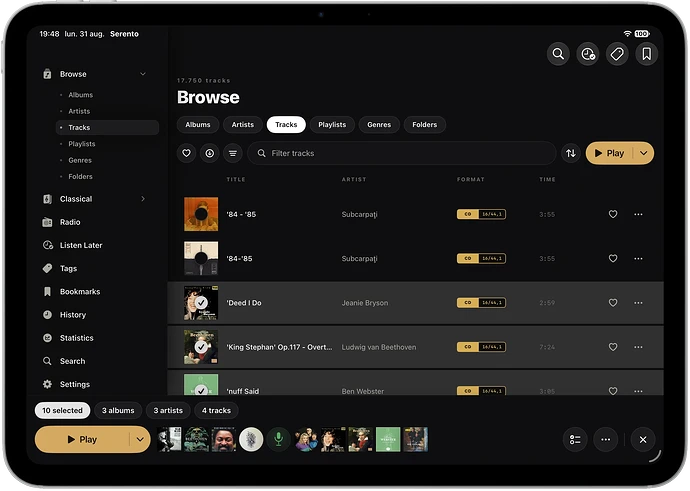Screen dimensions: 690x491
Task: Open the bottom Play button dropdown arrow
Action: [x=140, y=440]
